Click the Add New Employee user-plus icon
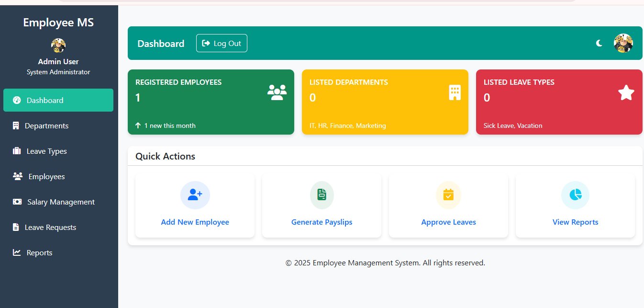644x308 pixels. [x=195, y=195]
